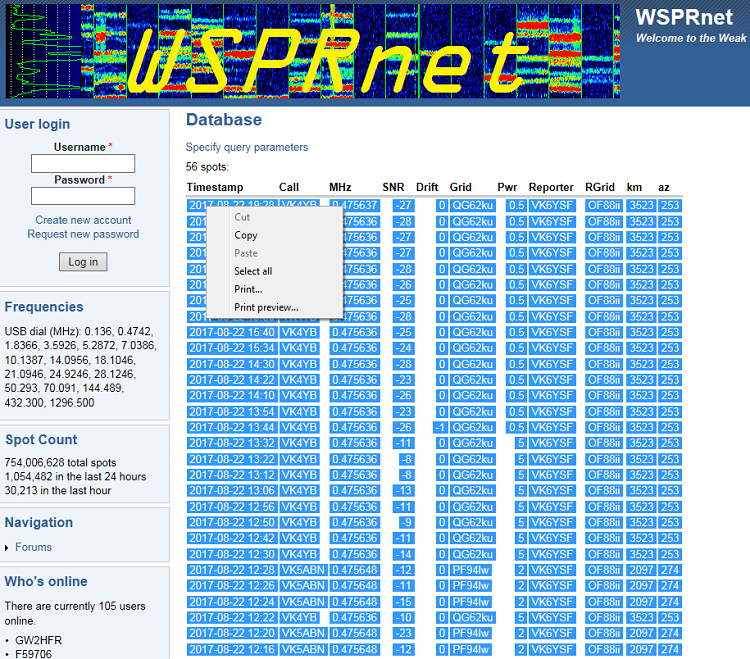Click the Reporter column header

click(x=551, y=187)
